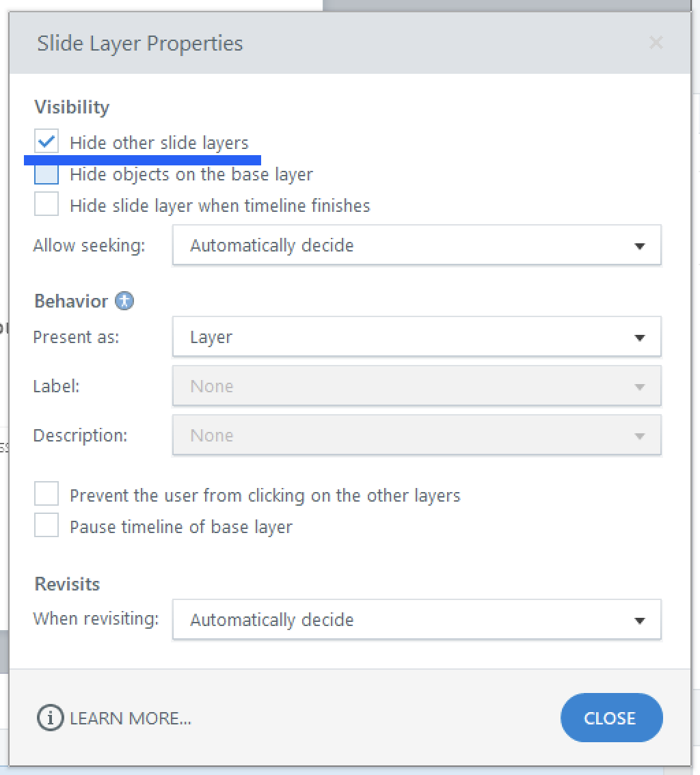Expand the Present as dropdown

click(x=416, y=337)
